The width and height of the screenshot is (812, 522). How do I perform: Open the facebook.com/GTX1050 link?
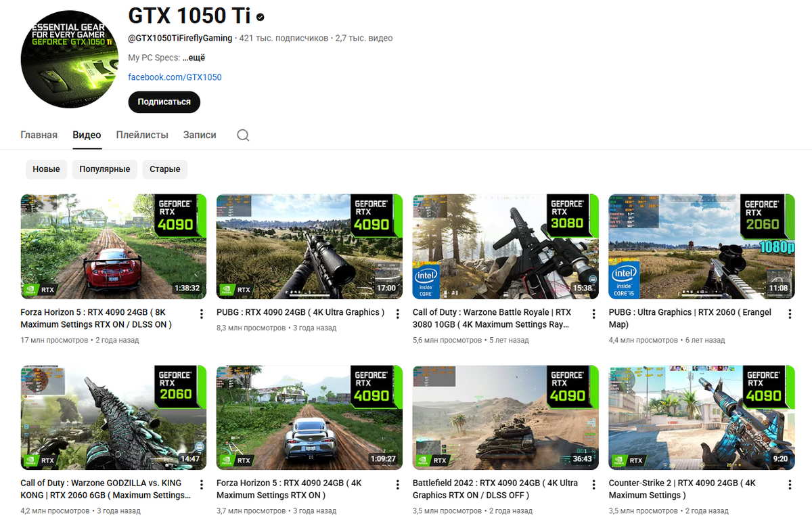tap(175, 77)
